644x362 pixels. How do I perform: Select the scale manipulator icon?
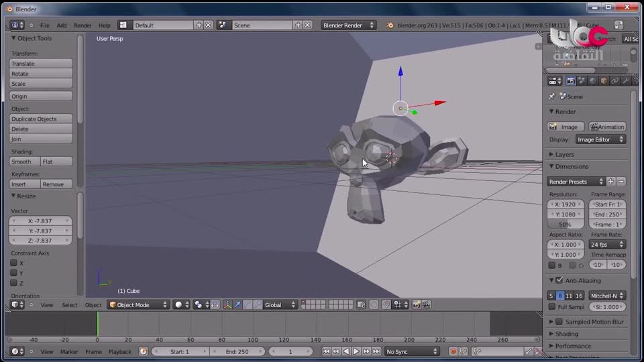(257, 304)
